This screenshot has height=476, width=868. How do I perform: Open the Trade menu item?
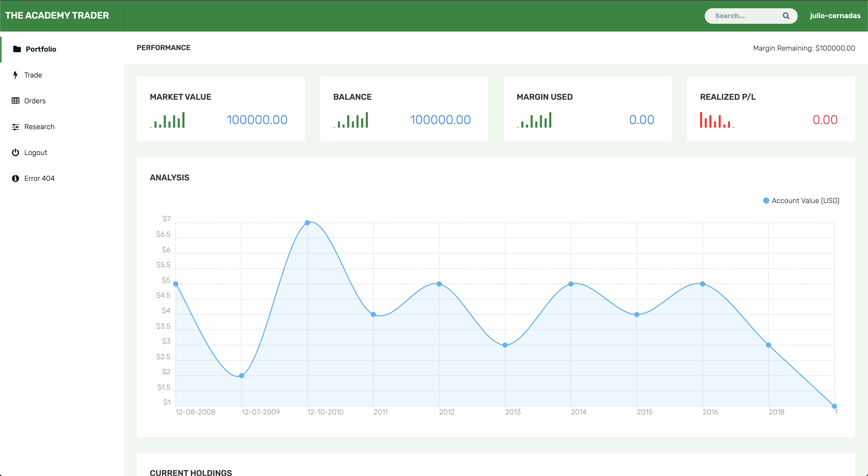[33, 75]
